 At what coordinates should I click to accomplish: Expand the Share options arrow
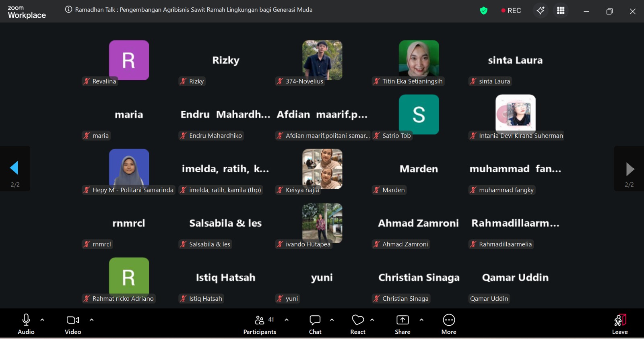(x=421, y=320)
